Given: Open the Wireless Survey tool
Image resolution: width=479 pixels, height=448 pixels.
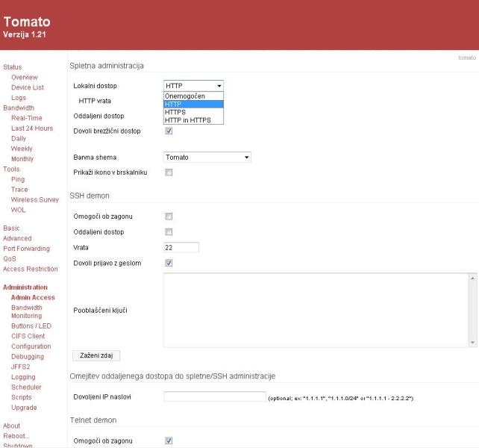Looking at the screenshot, I should pos(34,200).
